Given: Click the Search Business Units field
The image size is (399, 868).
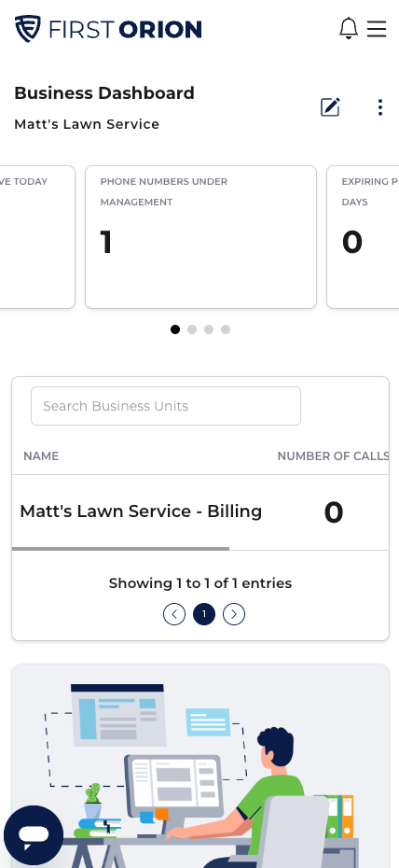Looking at the screenshot, I should click(x=166, y=406).
